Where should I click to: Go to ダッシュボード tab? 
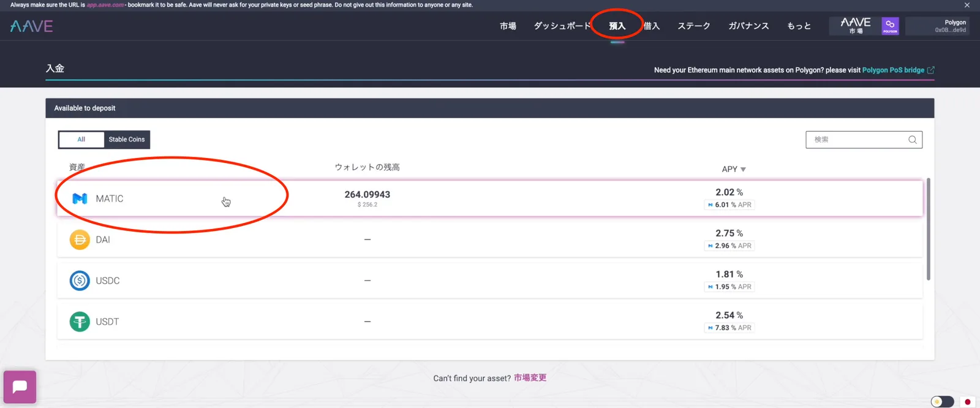(562, 26)
